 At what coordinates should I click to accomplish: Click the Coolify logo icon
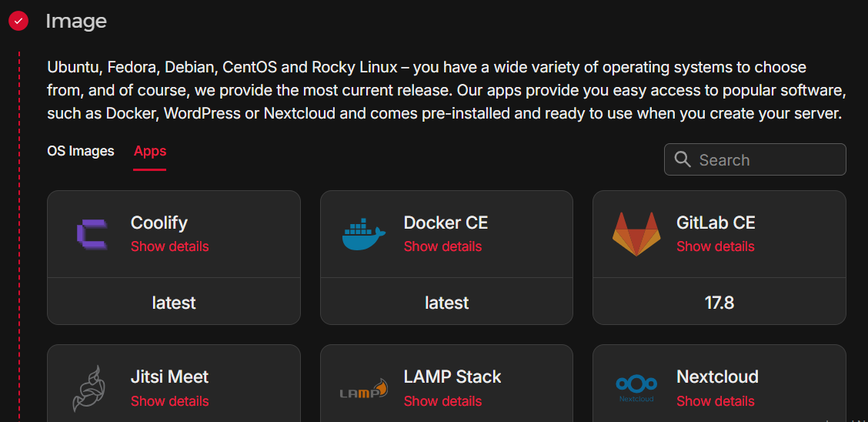pos(92,234)
